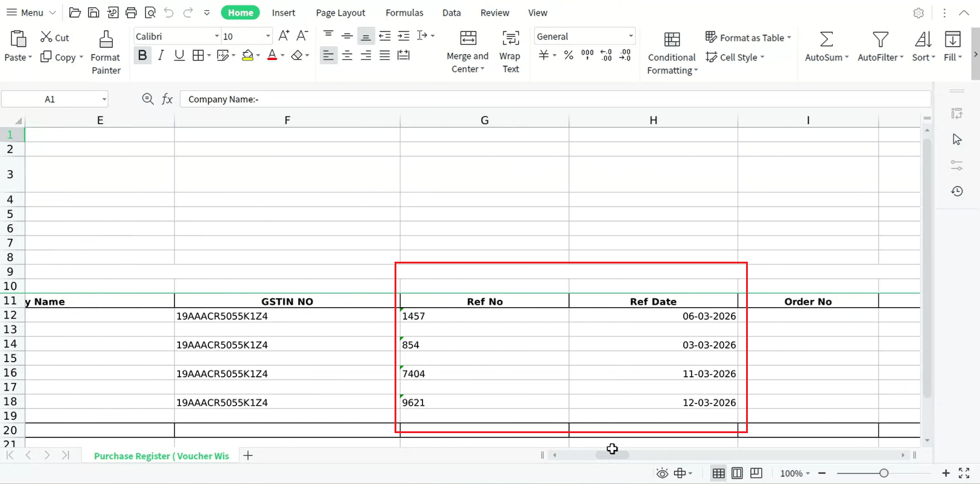Click the Paste button
980x484 pixels.
point(18,46)
